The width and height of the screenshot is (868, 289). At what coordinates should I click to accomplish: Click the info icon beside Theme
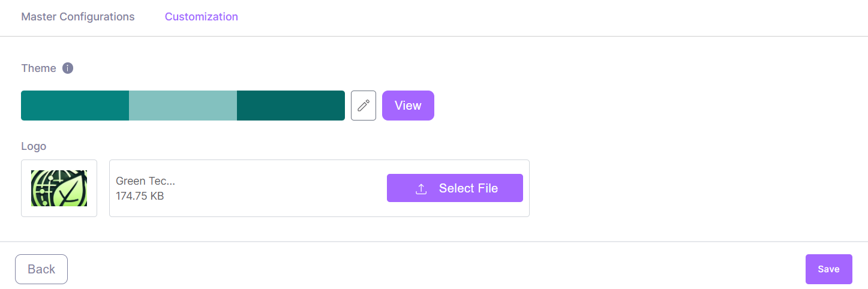click(x=68, y=68)
